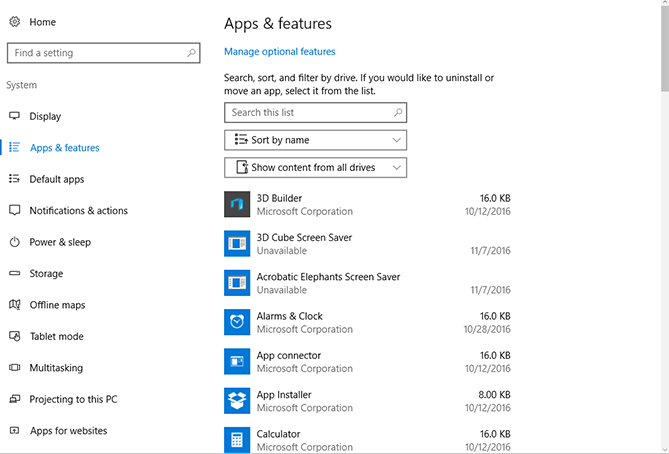Open Power & sleep settings
This screenshot has height=454, width=669.
[x=60, y=242]
